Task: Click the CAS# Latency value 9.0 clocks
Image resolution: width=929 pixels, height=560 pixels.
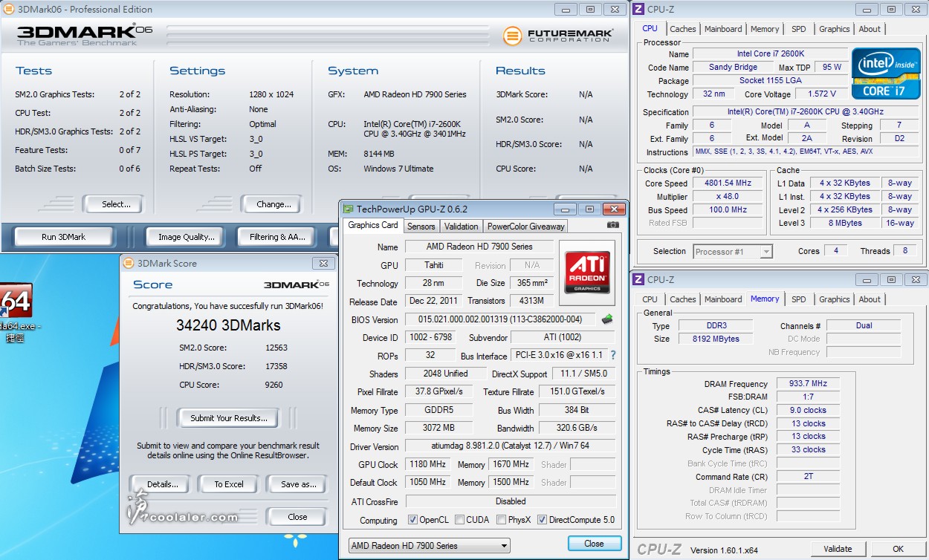Action: (x=809, y=410)
